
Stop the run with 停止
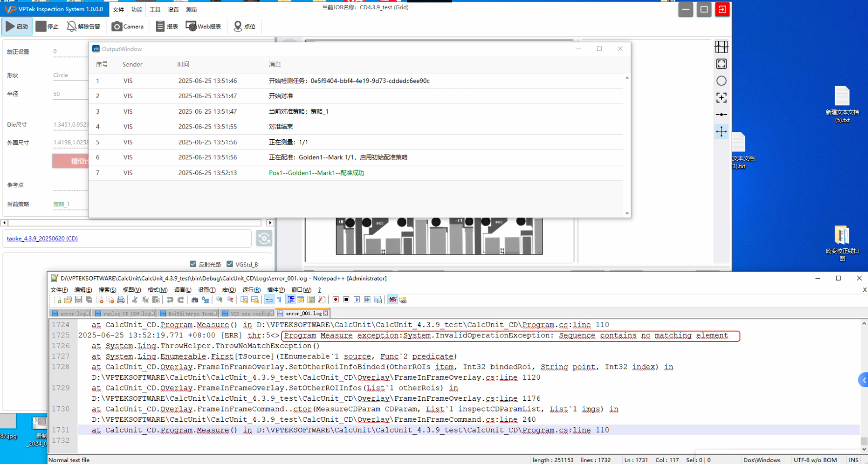[x=47, y=26]
